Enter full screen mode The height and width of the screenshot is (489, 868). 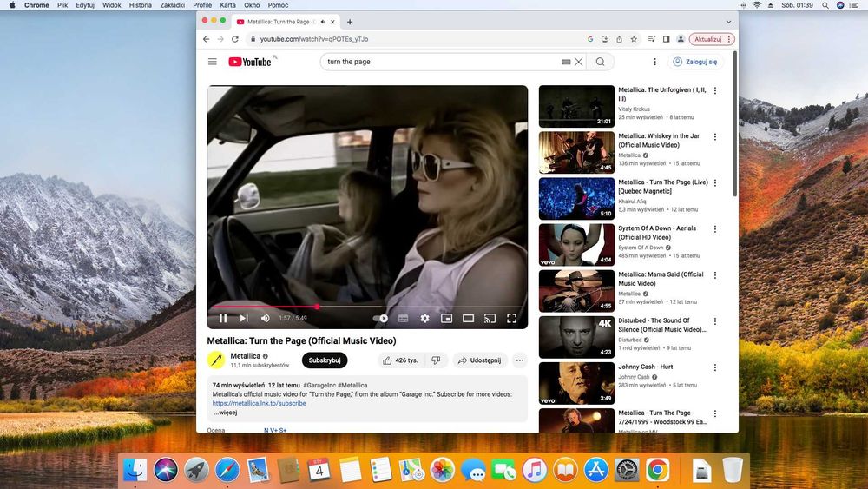coord(512,319)
